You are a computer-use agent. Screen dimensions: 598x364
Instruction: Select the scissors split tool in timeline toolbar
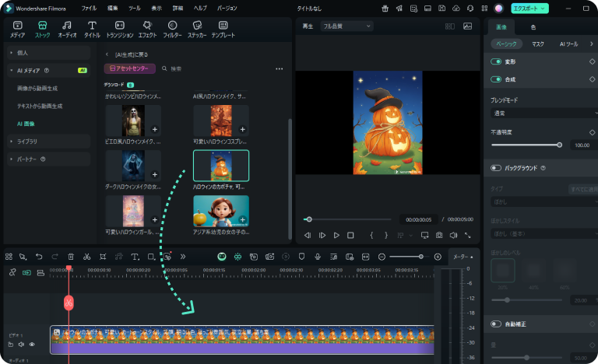pyautogui.click(x=86, y=256)
